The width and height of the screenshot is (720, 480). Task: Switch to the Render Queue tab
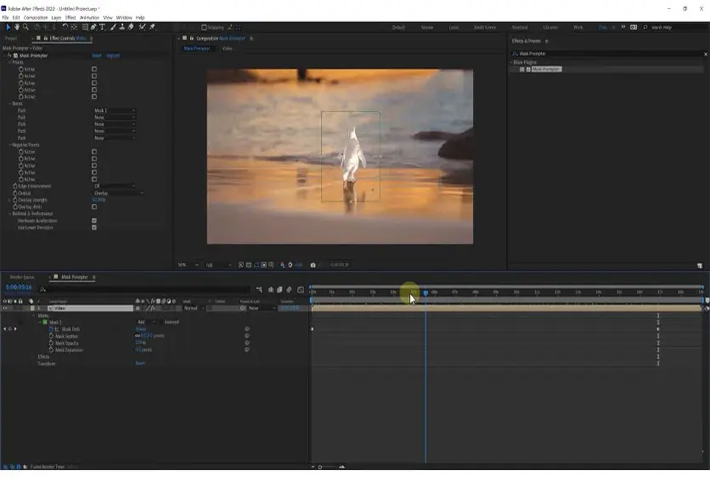click(x=22, y=277)
